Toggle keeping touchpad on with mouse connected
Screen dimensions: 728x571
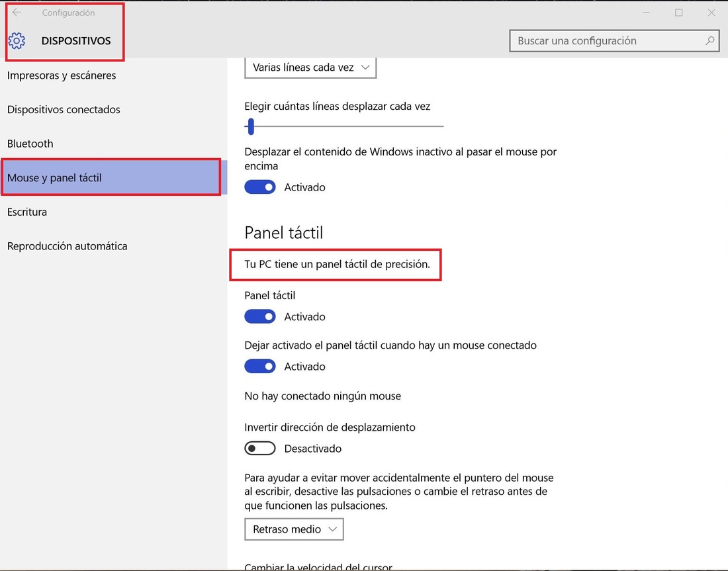(260, 367)
